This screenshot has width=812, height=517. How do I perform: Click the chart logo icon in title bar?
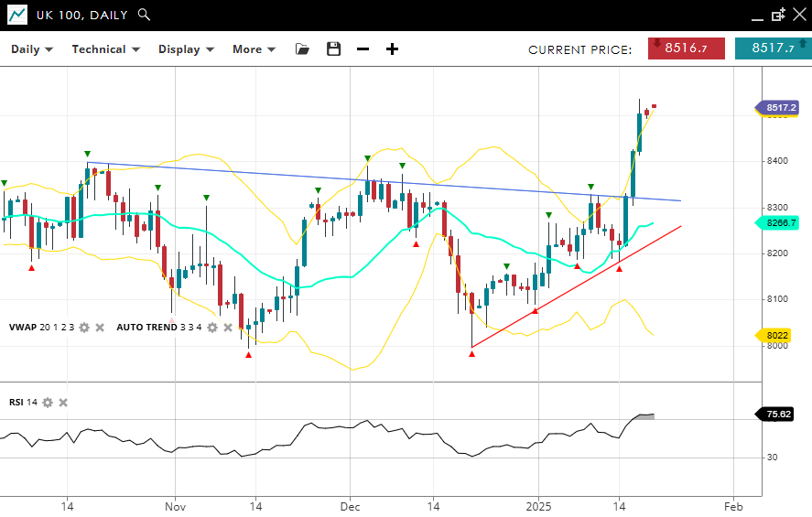[x=16, y=15]
